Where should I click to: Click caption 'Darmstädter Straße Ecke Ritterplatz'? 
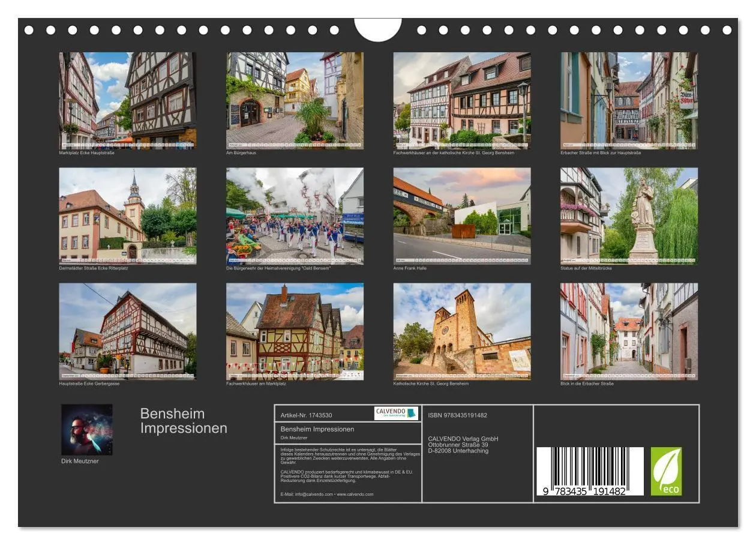(94, 268)
